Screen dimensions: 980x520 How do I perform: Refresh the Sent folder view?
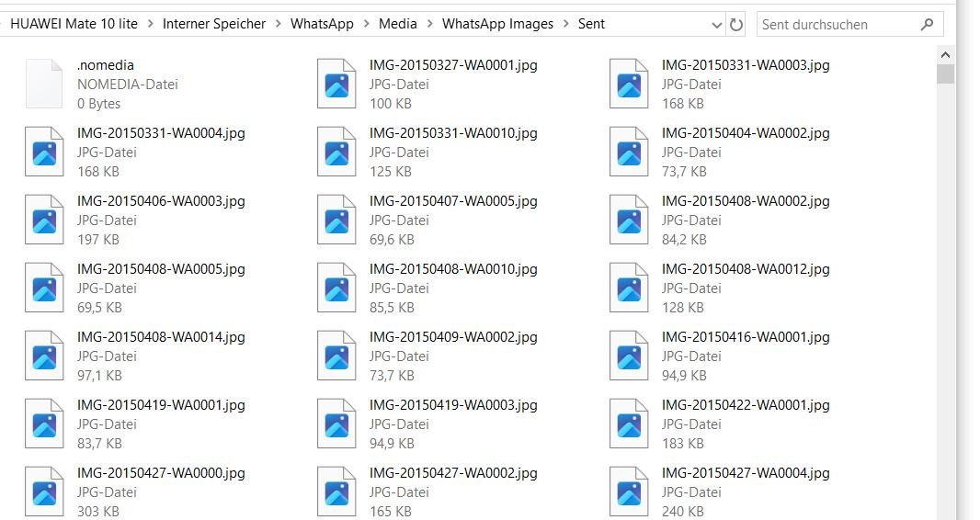pos(735,25)
